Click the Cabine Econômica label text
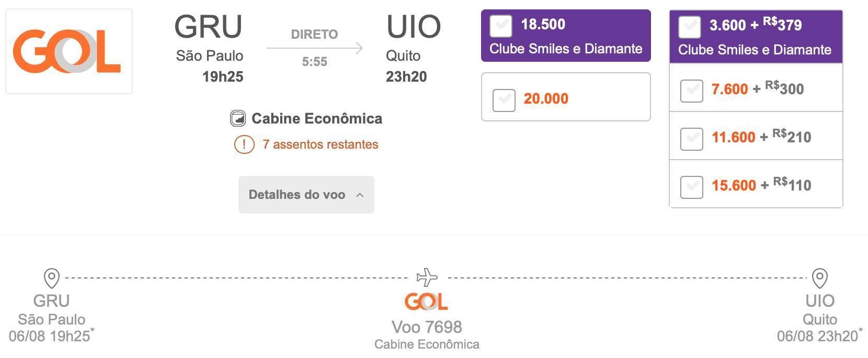 click(x=317, y=119)
